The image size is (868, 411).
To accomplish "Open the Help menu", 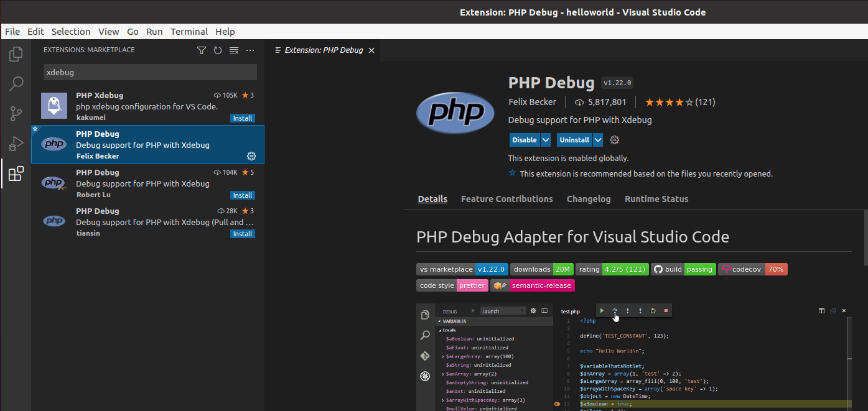I will pyautogui.click(x=225, y=32).
